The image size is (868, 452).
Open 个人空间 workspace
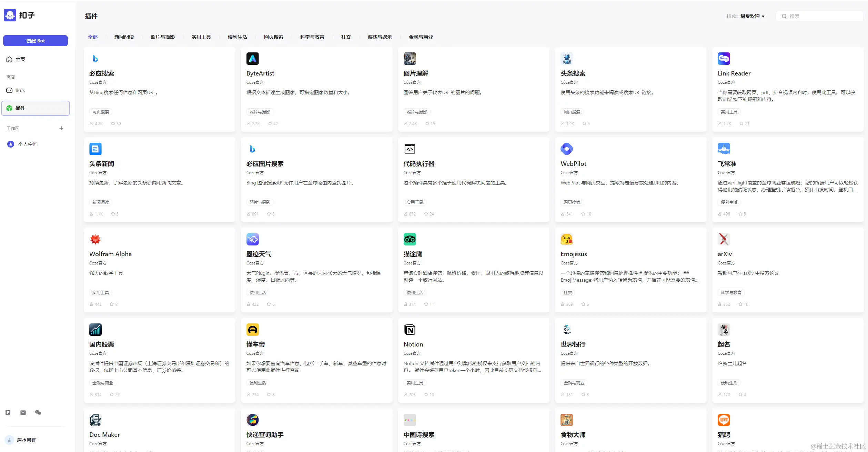click(x=36, y=144)
